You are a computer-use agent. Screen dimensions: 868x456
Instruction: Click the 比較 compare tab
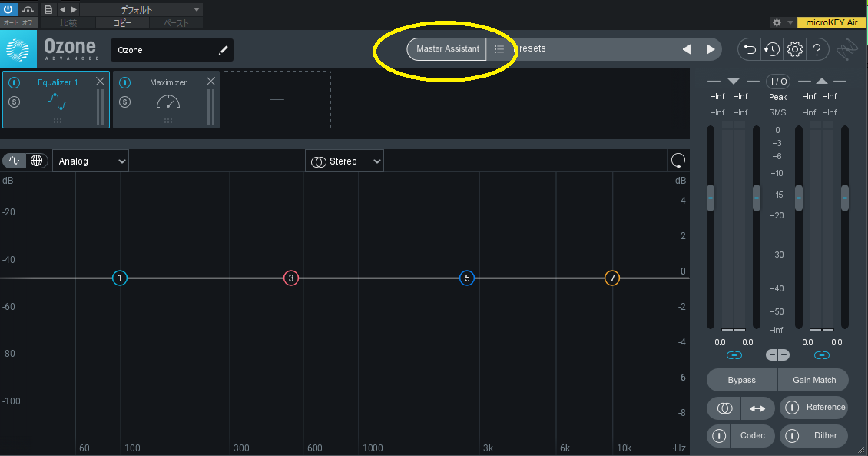[x=68, y=23]
